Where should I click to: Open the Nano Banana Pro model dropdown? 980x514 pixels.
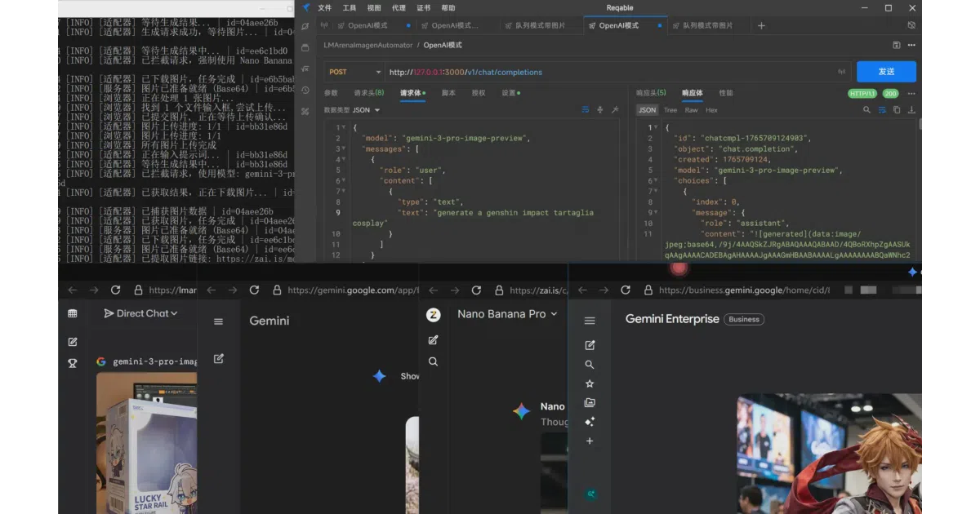tap(507, 314)
